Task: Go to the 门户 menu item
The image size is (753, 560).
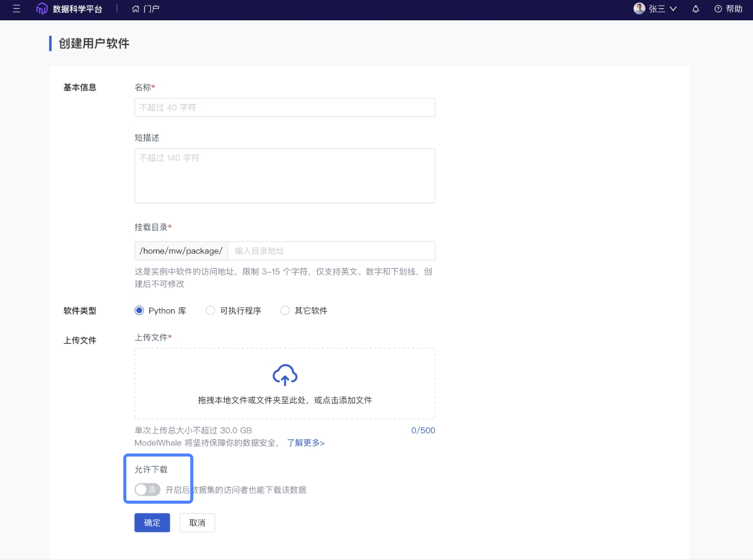Action: point(151,9)
